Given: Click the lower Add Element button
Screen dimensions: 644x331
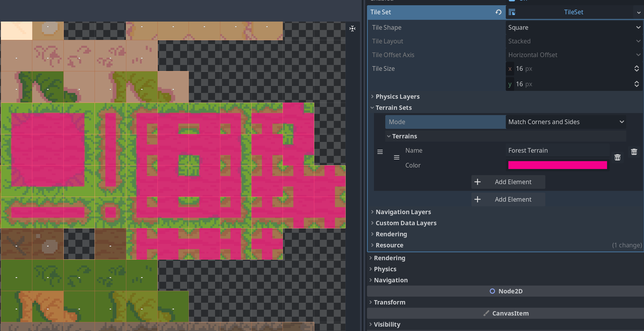Looking at the screenshot, I should tap(508, 199).
